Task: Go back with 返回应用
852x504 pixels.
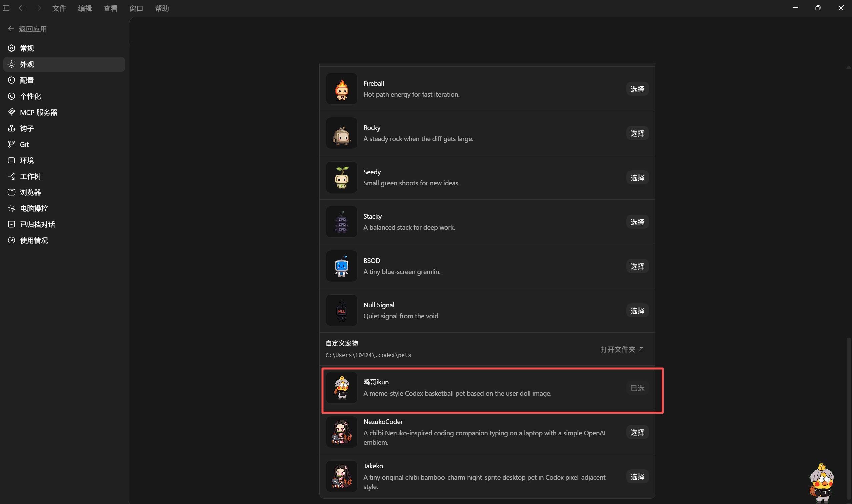Action: click(27, 29)
